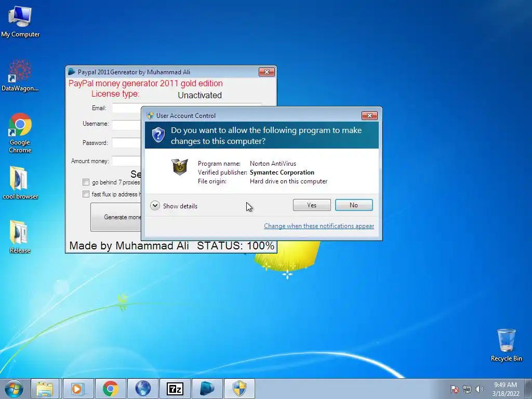Focus the Email input field

click(127, 108)
